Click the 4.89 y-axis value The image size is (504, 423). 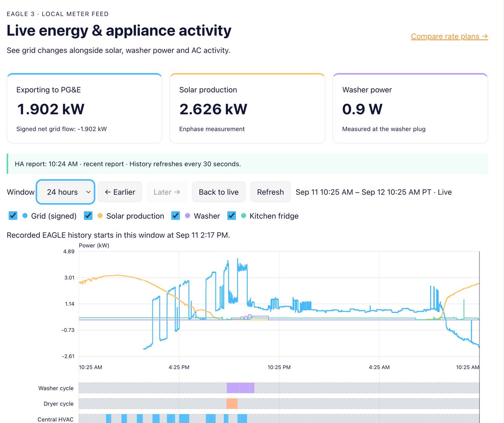(x=68, y=251)
